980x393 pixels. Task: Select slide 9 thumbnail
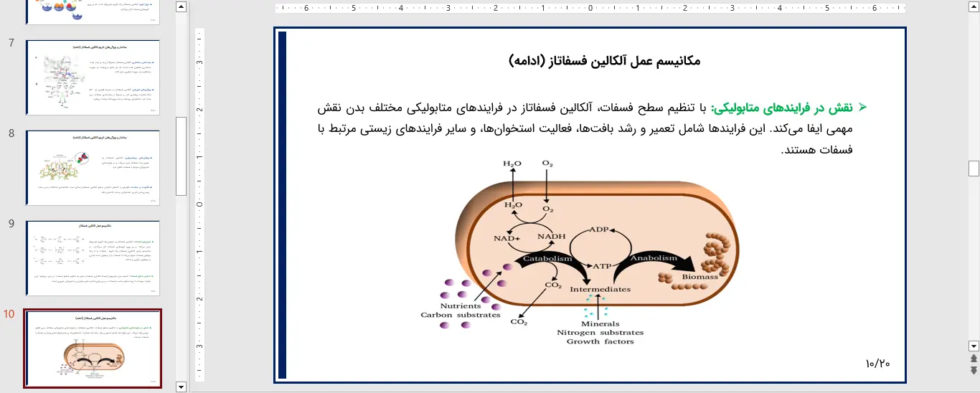93,258
